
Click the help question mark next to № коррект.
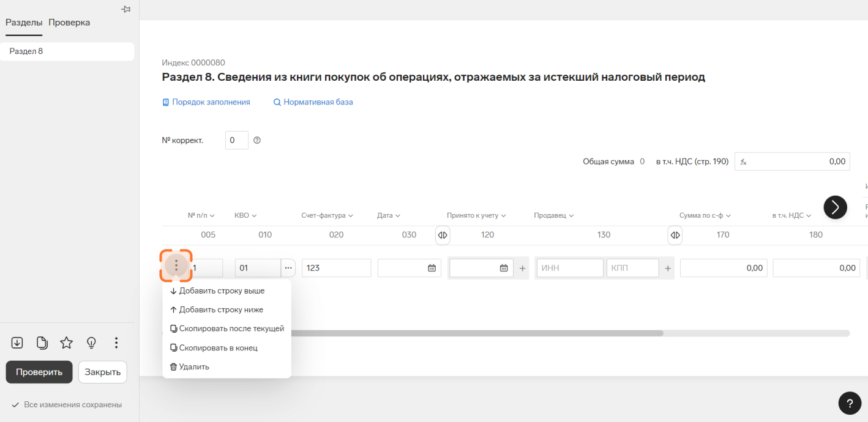coord(257,140)
